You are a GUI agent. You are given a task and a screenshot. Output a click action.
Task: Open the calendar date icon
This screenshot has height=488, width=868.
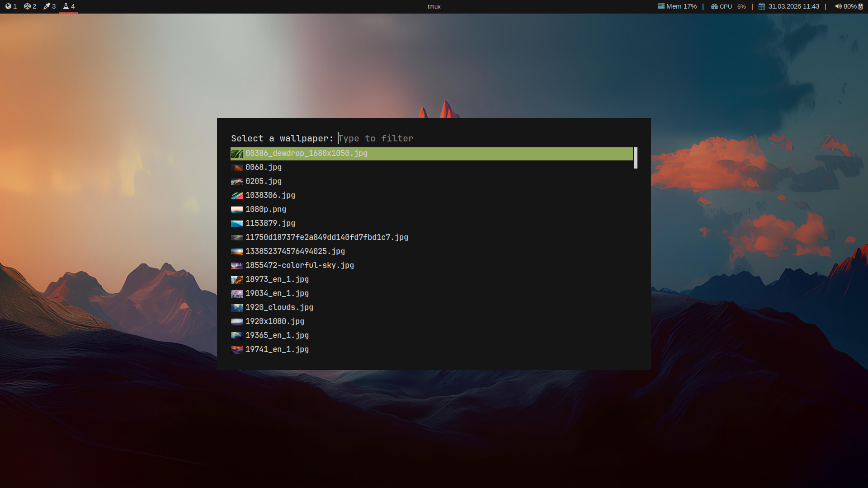click(762, 6)
